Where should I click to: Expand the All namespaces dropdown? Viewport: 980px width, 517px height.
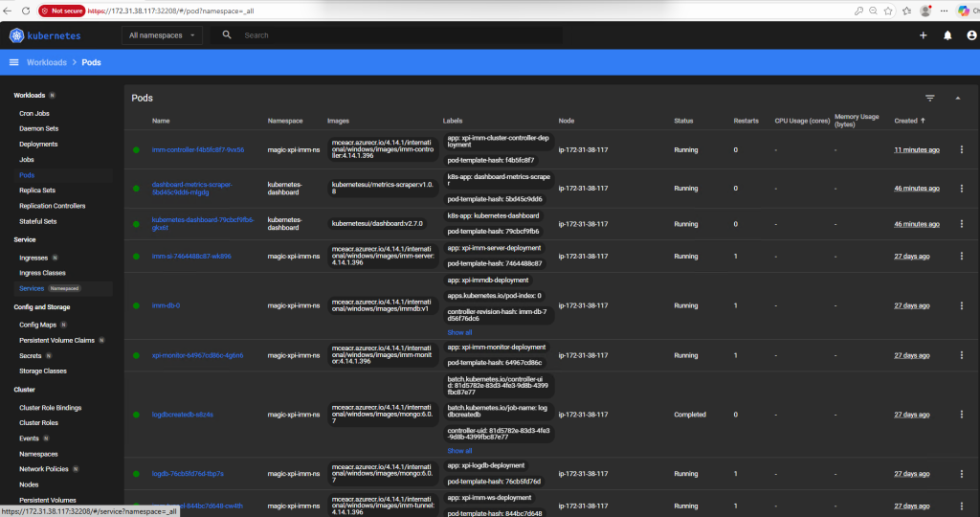click(x=162, y=35)
